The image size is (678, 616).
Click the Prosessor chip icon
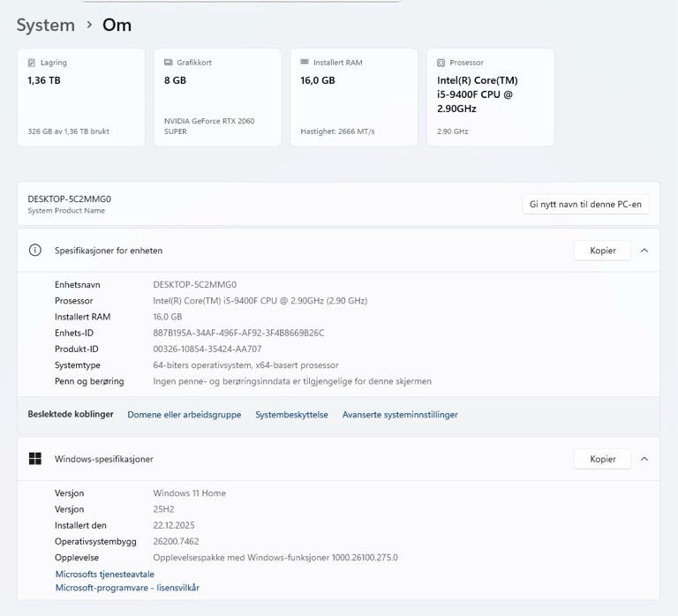tap(441, 63)
